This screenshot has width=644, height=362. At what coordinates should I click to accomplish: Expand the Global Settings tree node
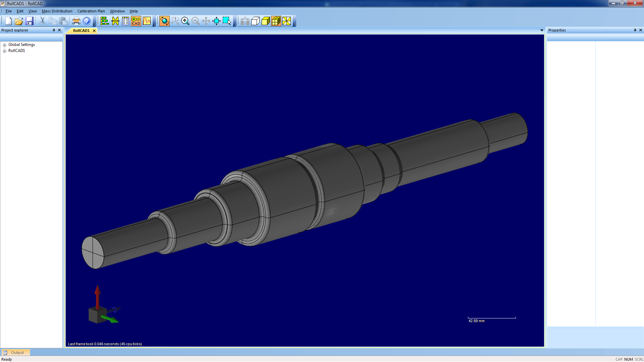point(5,45)
